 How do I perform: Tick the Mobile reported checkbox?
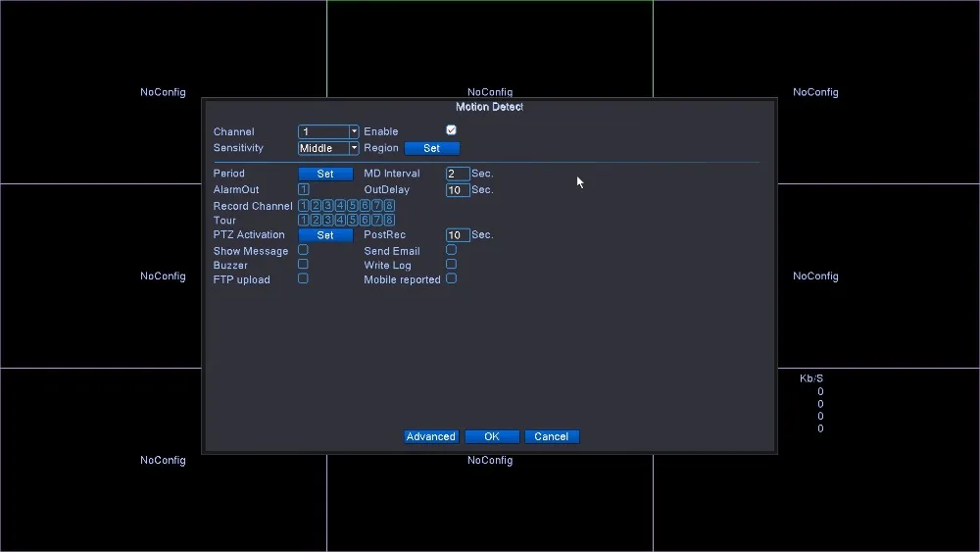point(451,278)
